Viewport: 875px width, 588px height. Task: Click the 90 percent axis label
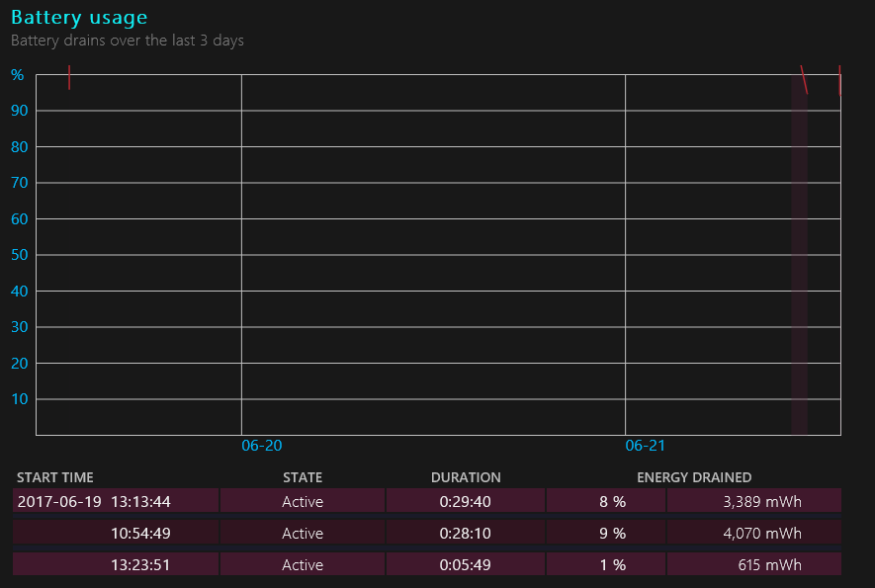pos(18,112)
